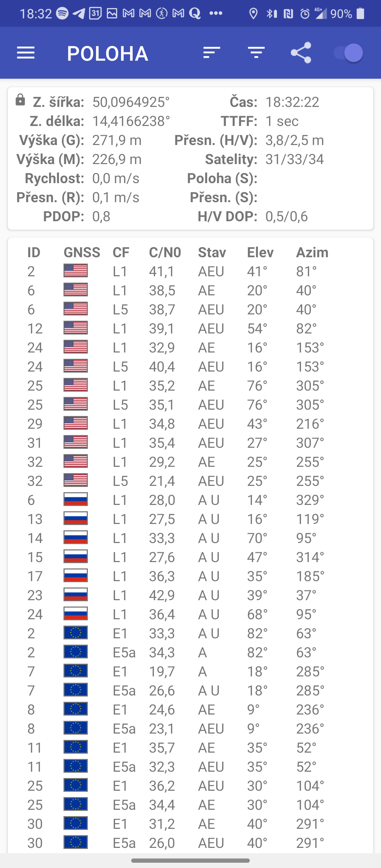Tap the US flag for satellite 2
381x868 pixels.
point(75,271)
